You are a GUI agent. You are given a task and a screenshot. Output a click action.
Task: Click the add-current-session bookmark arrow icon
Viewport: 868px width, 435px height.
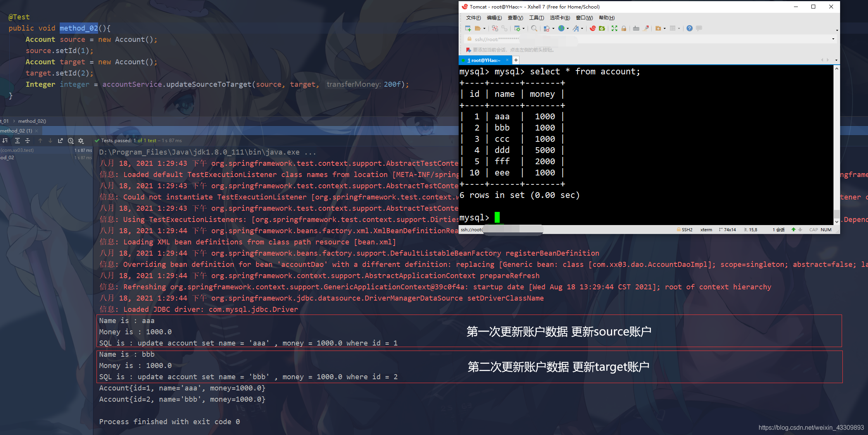468,50
